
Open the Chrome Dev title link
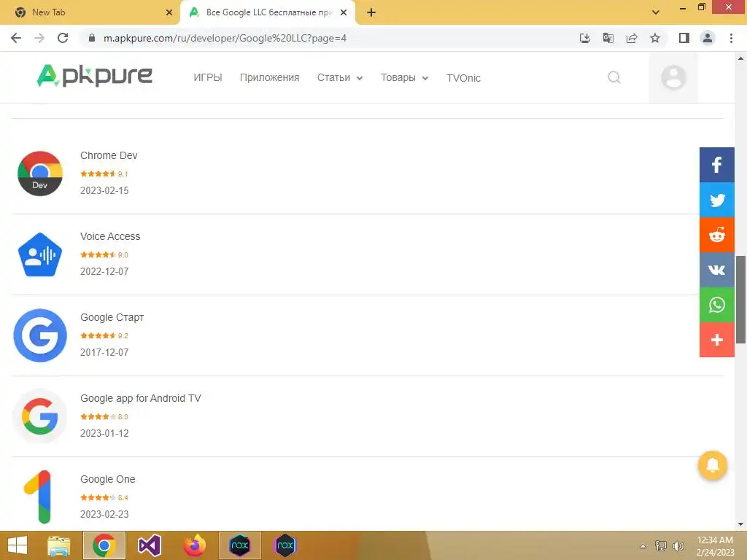click(109, 155)
